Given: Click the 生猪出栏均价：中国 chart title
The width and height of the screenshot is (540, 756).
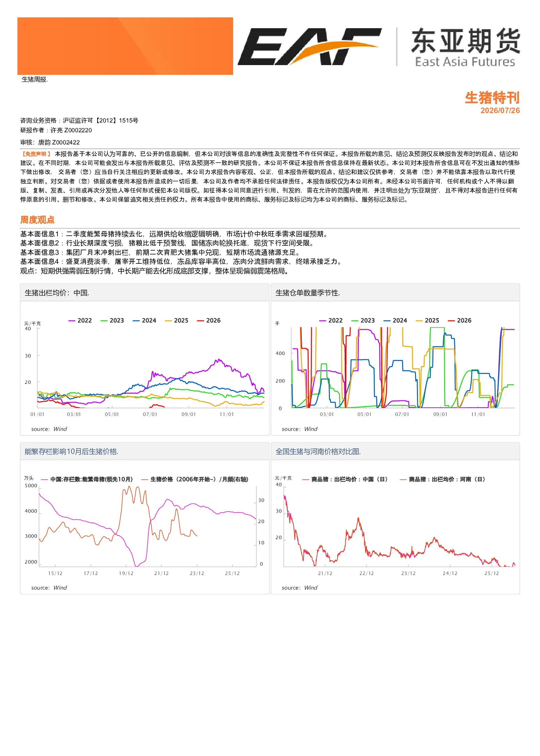Looking at the screenshot, I should (x=57, y=293).
